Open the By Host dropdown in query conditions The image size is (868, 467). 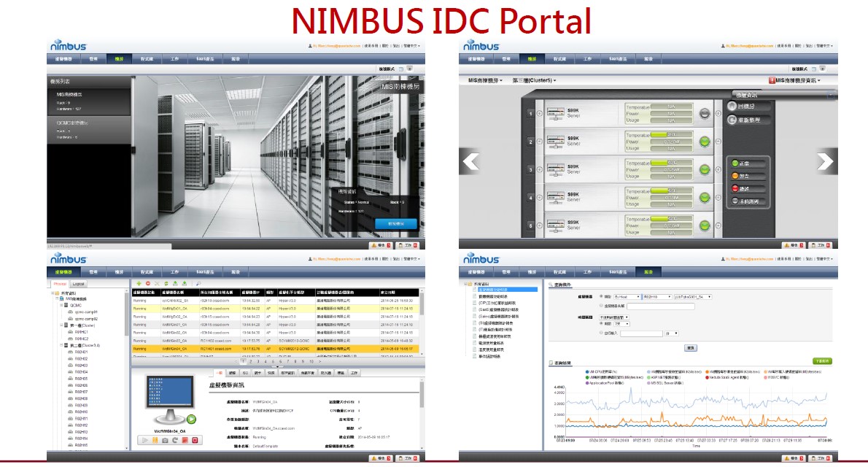click(x=627, y=297)
